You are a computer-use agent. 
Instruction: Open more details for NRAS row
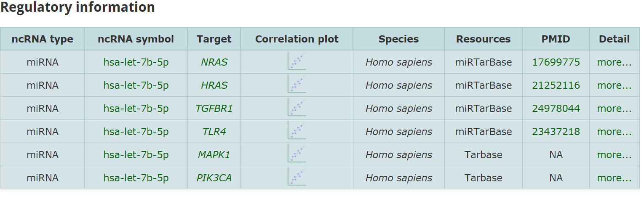pyautogui.click(x=614, y=62)
